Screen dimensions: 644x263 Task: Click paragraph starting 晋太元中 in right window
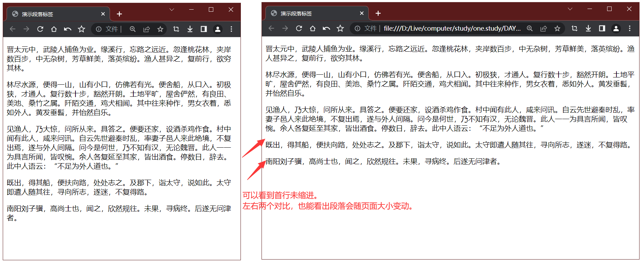(x=450, y=53)
